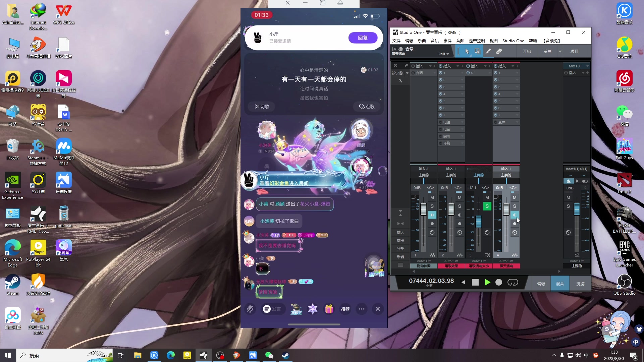The height and width of the screenshot is (362, 644).
Task: Tap the 推荐 button in the phone bottom bar
Action: point(345,309)
